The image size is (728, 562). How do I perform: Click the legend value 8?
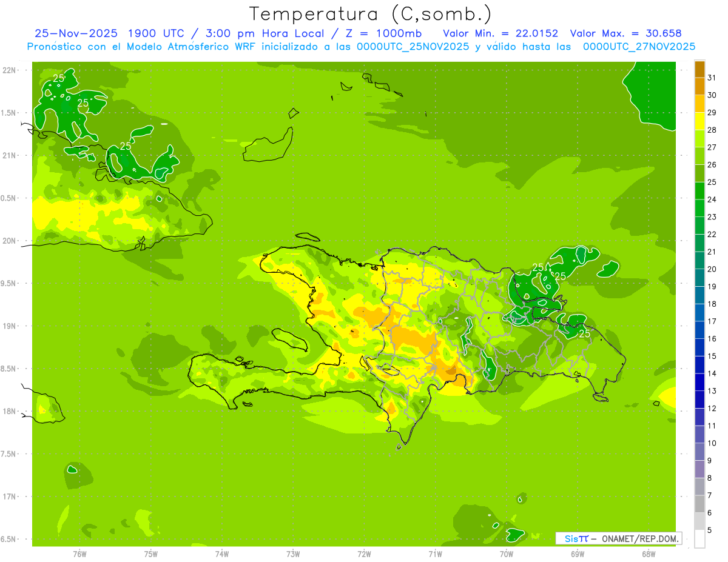[x=710, y=478]
